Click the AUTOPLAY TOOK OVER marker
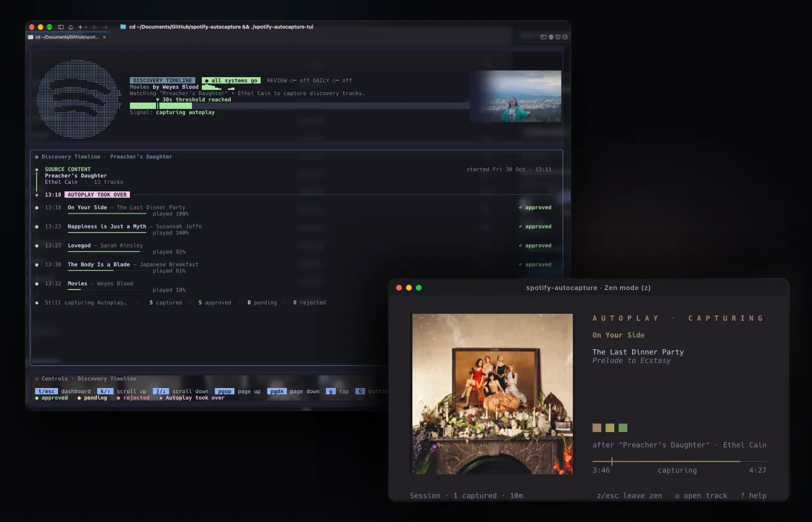The height and width of the screenshot is (522, 812). click(x=97, y=195)
